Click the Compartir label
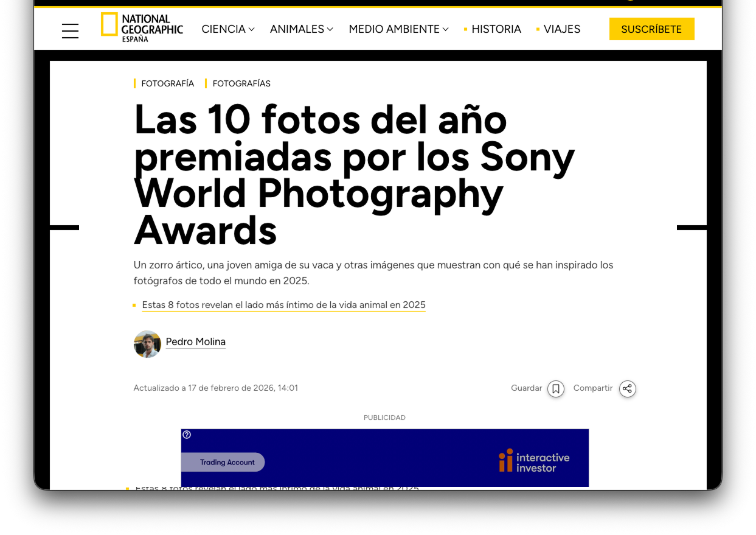Image resolution: width=756 pixels, height=535 pixels. coord(593,388)
